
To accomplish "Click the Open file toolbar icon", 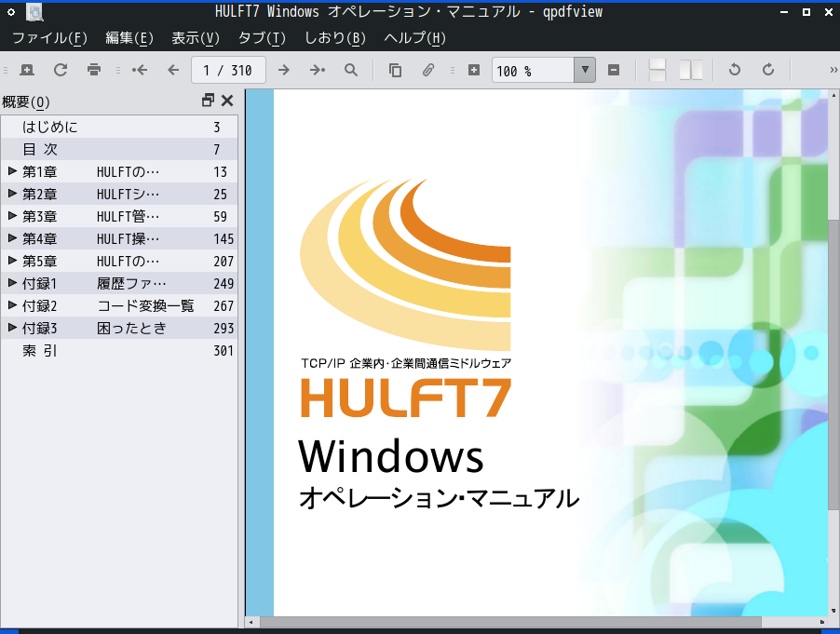I will (x=27, y=70).
